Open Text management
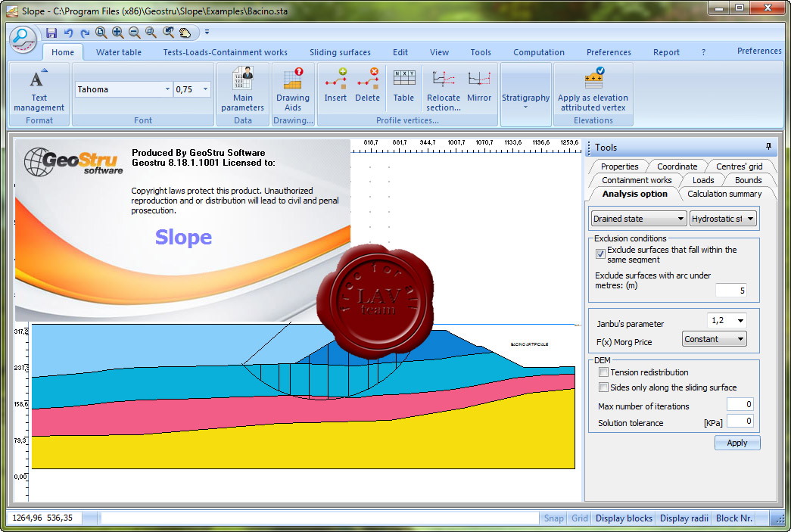This screenshot has height=532, width=791. (x=39, y=89)
